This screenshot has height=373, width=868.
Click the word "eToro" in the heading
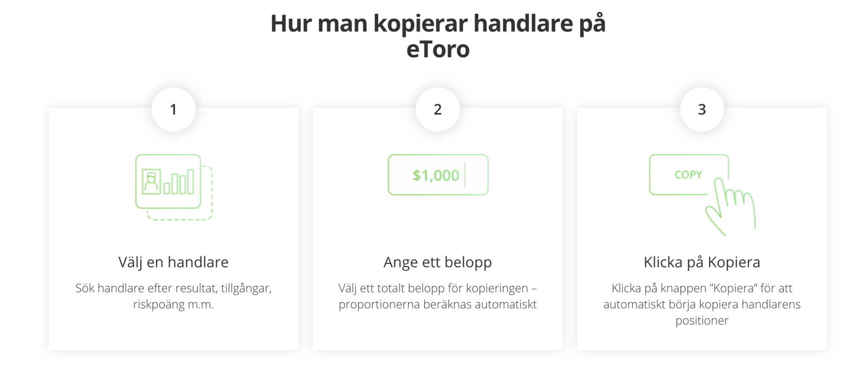[x=438, y=49]
